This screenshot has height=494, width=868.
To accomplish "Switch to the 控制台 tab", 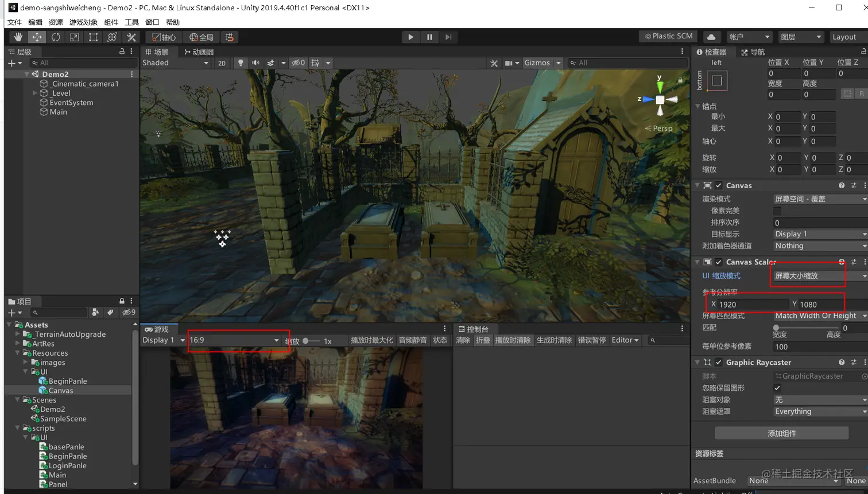I will 473,329.
